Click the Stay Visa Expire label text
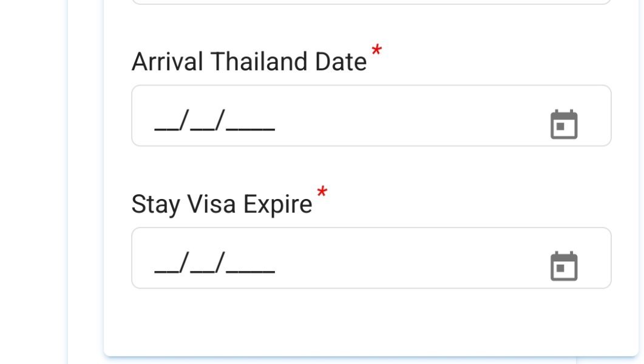 tap(222, 204)
